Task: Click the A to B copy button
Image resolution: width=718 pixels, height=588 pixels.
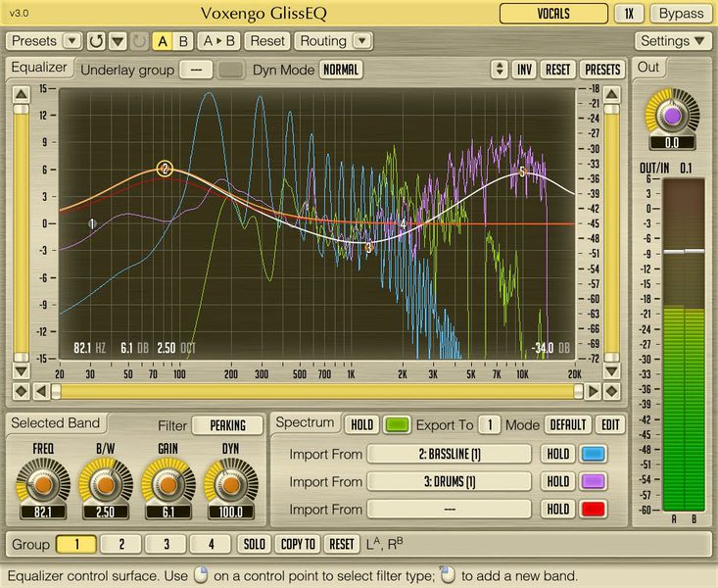Action: (x=218, y=41)
